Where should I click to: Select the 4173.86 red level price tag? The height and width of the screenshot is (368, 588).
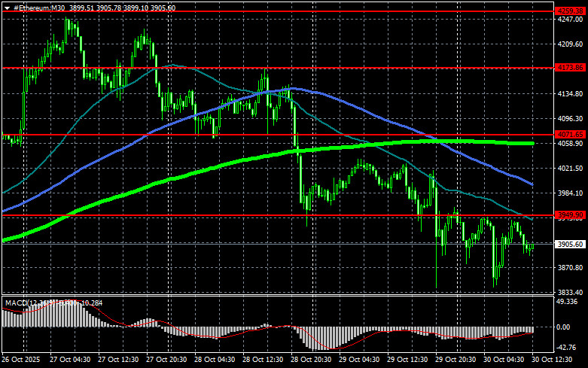pos(571,68)
